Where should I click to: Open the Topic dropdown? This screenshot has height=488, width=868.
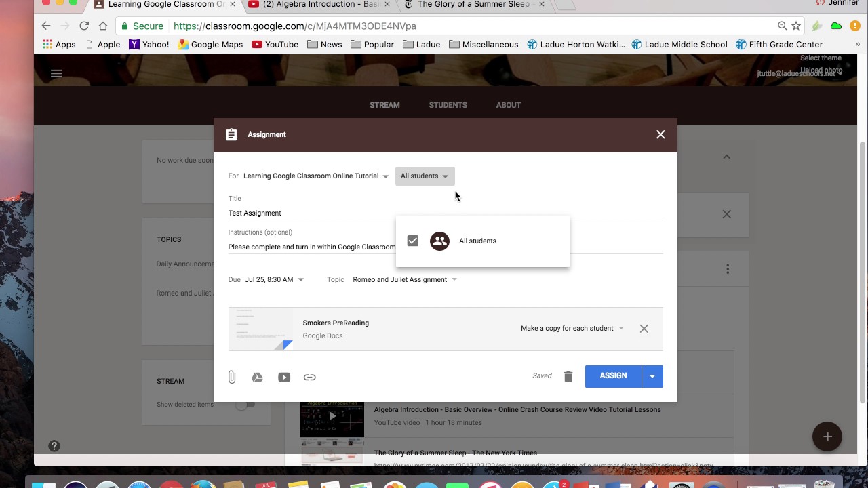point(405,279)
